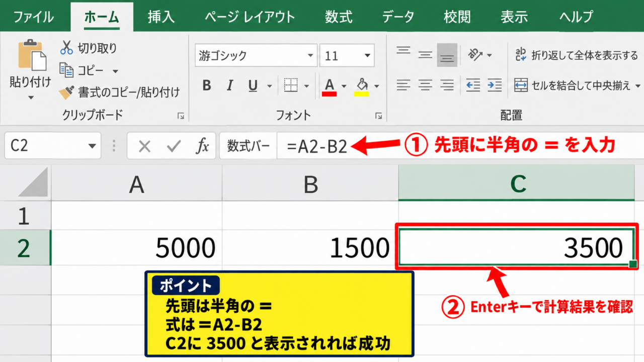Center text horizontally

(x=426, y=85)
